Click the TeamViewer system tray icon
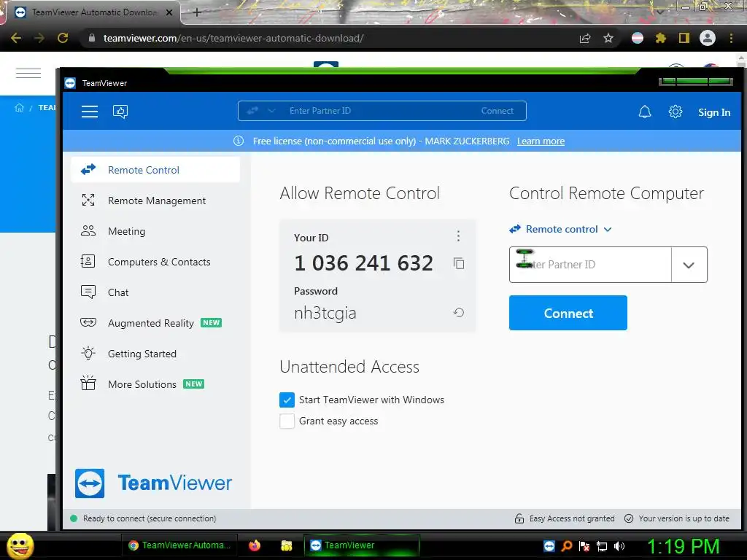The height and width of the screenshot is (560, 747). pyautogui.click(x=549, y=546)
